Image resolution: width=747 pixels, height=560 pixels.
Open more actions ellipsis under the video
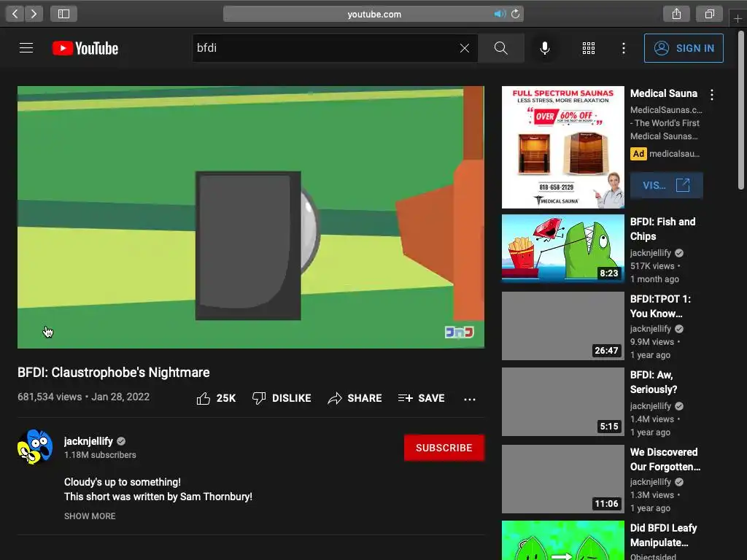(x=470, y=399)
